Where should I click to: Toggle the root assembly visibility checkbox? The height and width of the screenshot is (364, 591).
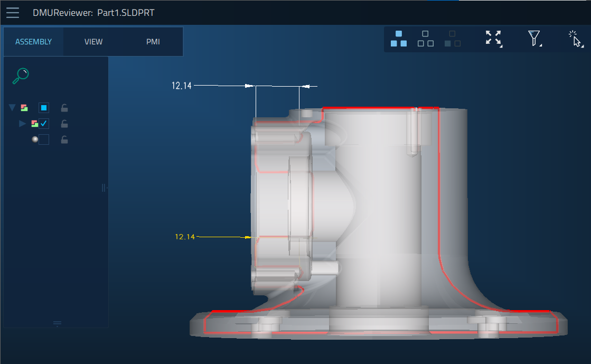(x=44, y=108)
